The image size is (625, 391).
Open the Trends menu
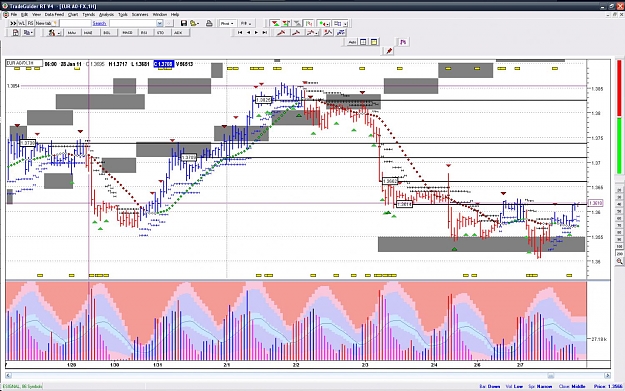(x=88, y=14)
